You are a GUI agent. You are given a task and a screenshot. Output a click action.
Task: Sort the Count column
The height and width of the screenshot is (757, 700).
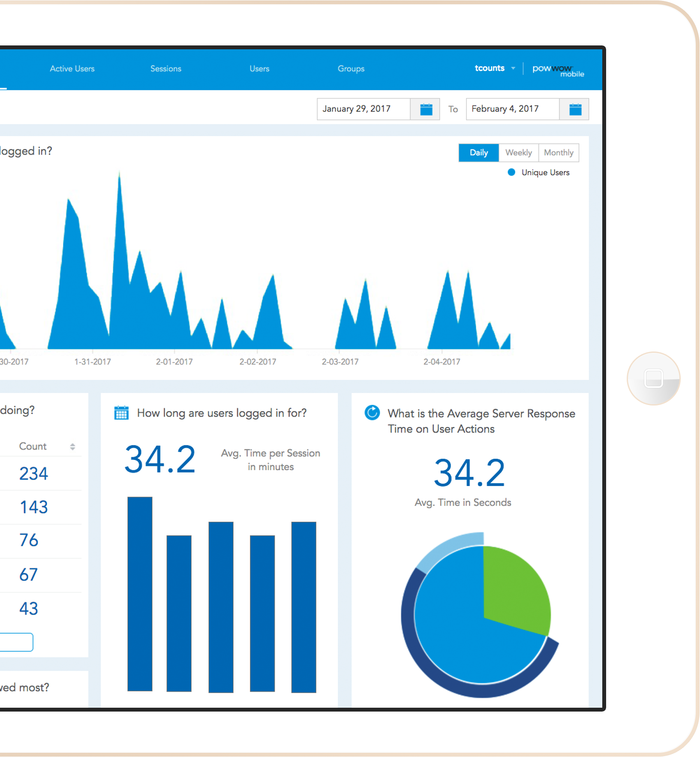(x=72, y=447)
